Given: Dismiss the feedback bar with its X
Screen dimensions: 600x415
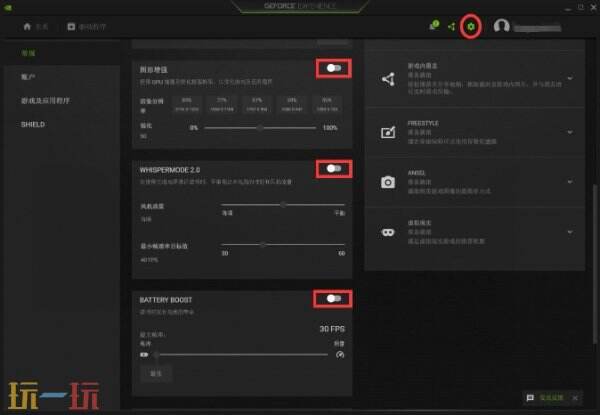Looking at the screenshot, I should coord(575,398).
